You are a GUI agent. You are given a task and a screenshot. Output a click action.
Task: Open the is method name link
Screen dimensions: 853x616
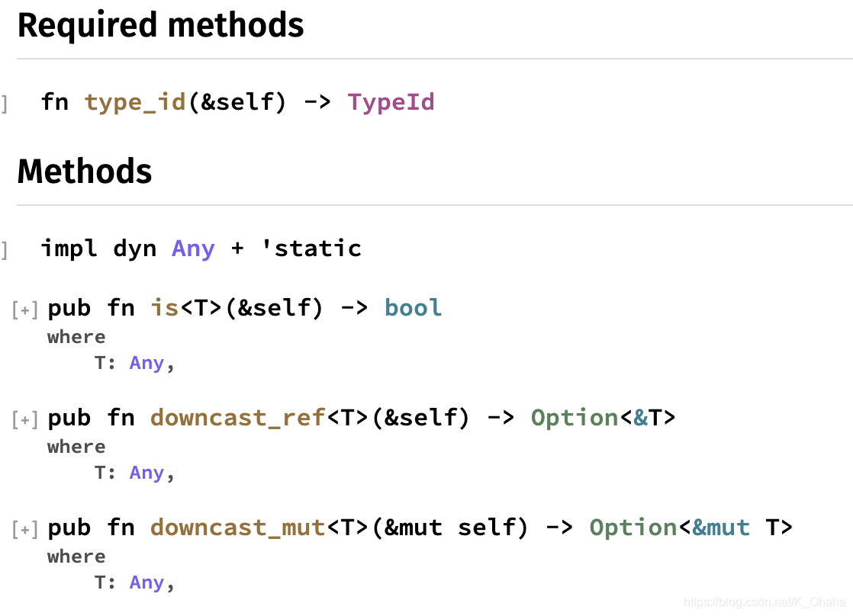164,308
